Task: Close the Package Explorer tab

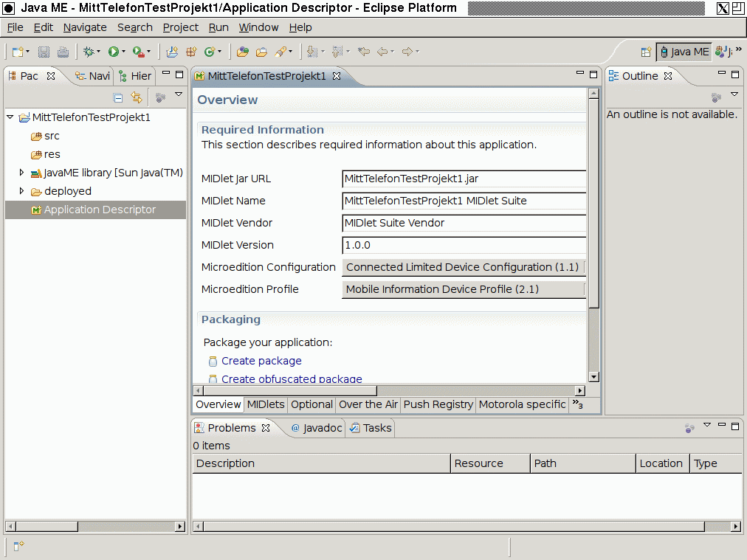Action: tap(51, 76)
